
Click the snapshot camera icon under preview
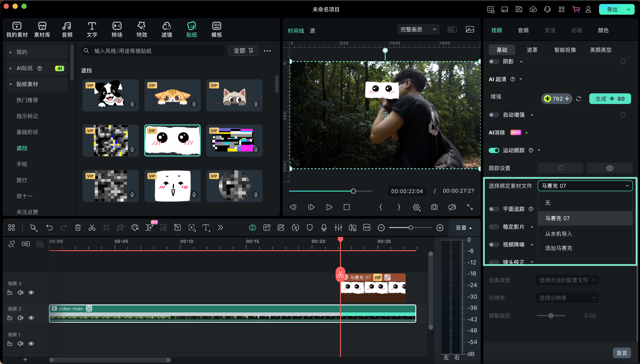pos(434,207)
